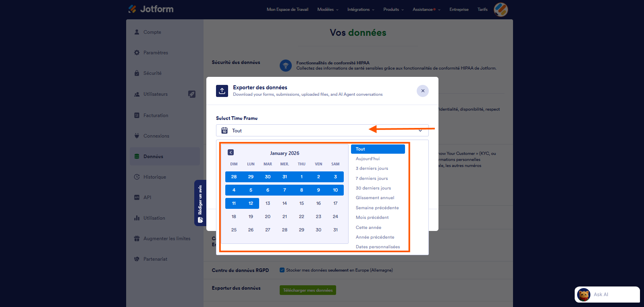The height and width of the screenshot is (307, 644).
Task: Click the API icon in sidebar
Action: coord(137,197)
